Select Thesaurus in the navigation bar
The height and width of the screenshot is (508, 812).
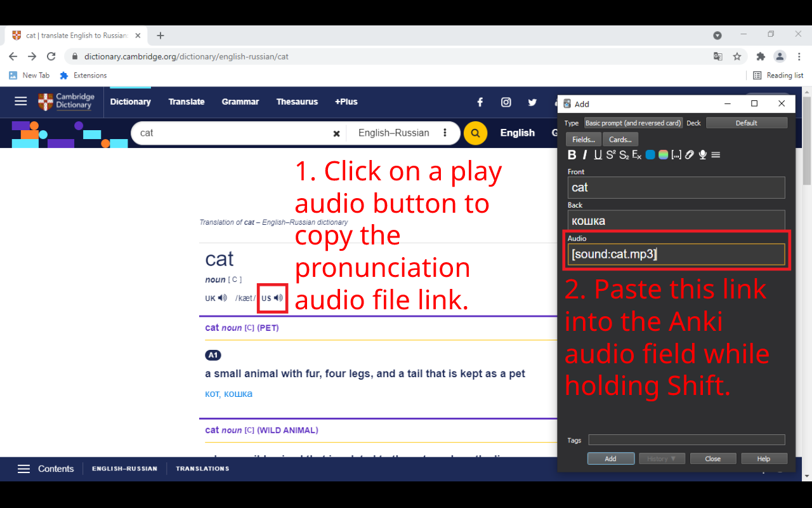coord(297,102)
